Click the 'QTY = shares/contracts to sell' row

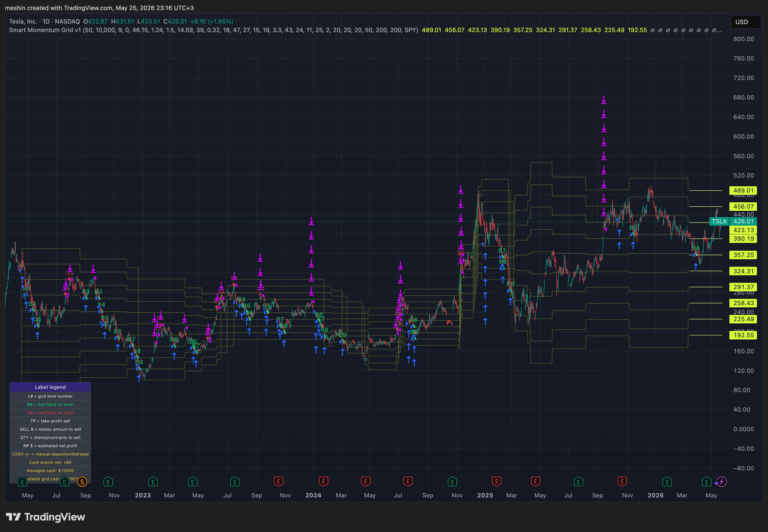[50, 438]
